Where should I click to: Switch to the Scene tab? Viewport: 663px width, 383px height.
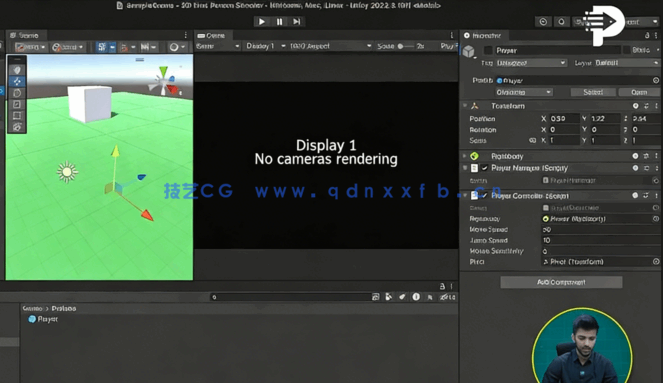click(x=25, y=36)
